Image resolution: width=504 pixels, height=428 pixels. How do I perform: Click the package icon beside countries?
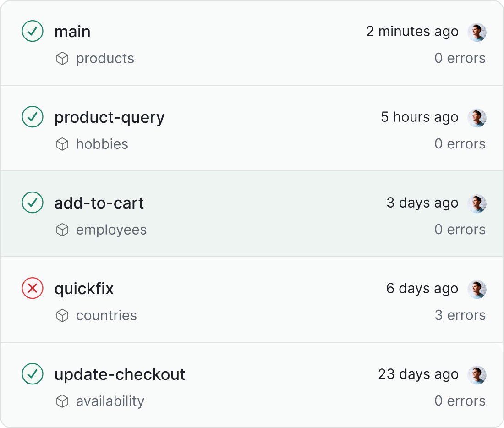coord(62,315)
